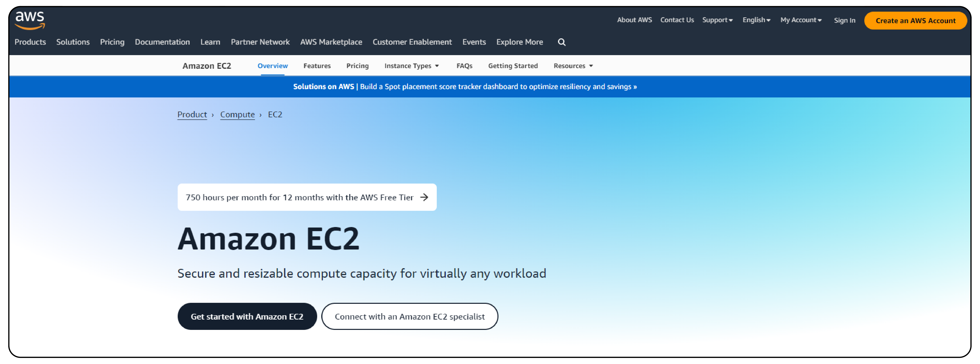
Task: Click the arrow in the Free Tier banner
Action: coord(424,197)
